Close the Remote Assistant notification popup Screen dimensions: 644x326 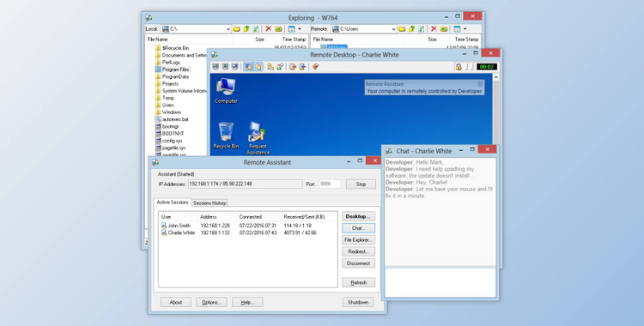pyautogui.click(x=479, y=84)
